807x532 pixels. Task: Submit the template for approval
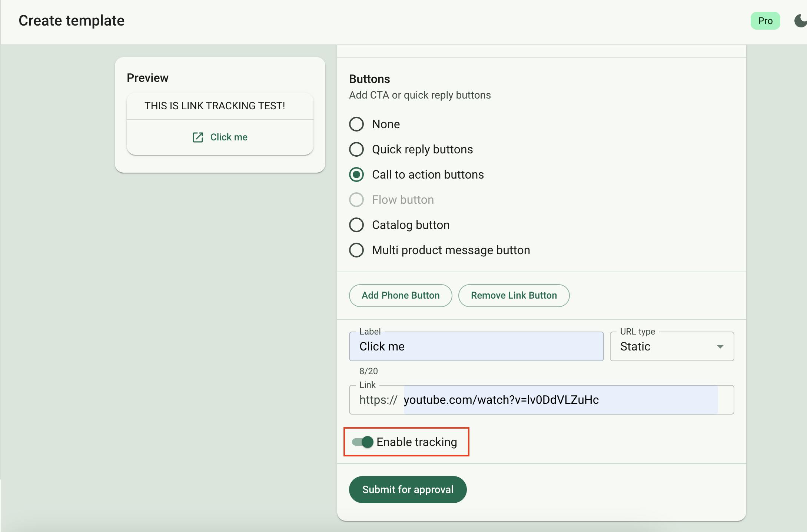408,490
